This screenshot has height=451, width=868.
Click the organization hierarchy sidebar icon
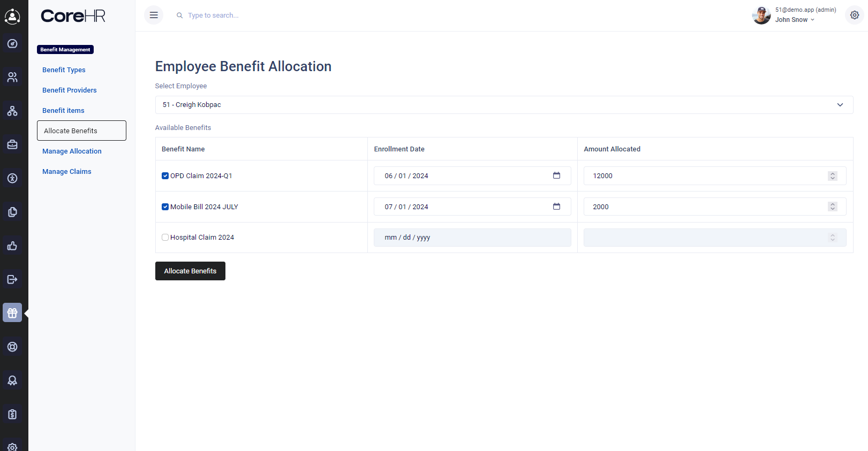[12, 111]
